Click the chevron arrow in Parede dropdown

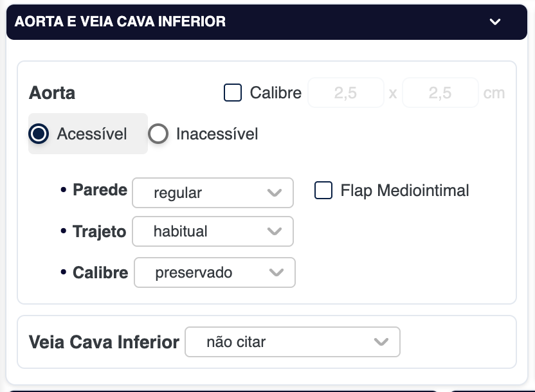tap(275, 193)
